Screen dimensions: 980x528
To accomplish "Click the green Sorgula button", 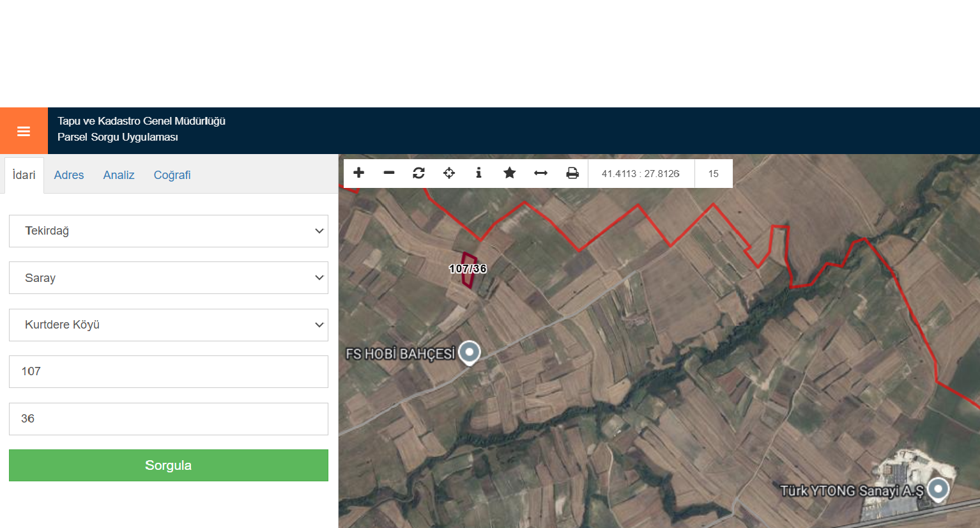I will pos(169,465).
